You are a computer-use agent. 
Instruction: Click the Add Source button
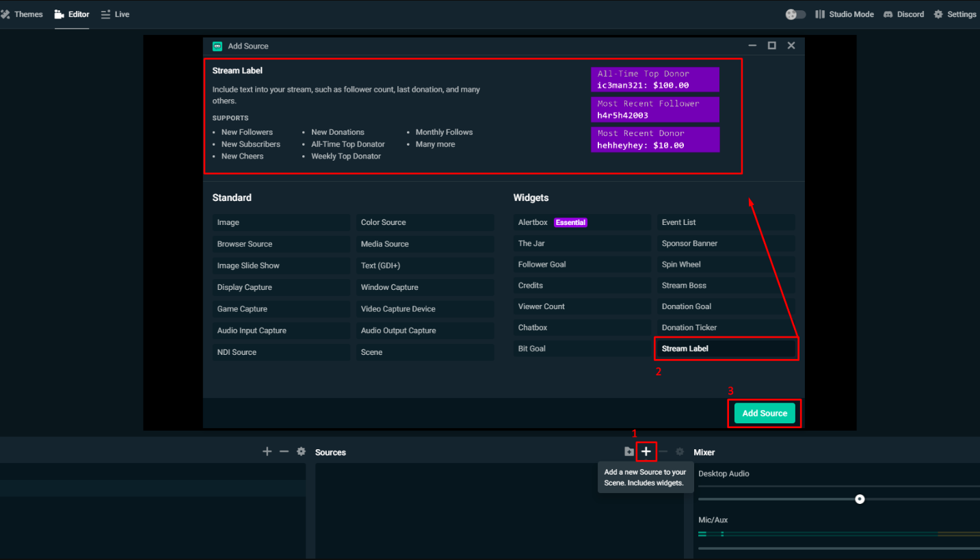pos(764,413)
